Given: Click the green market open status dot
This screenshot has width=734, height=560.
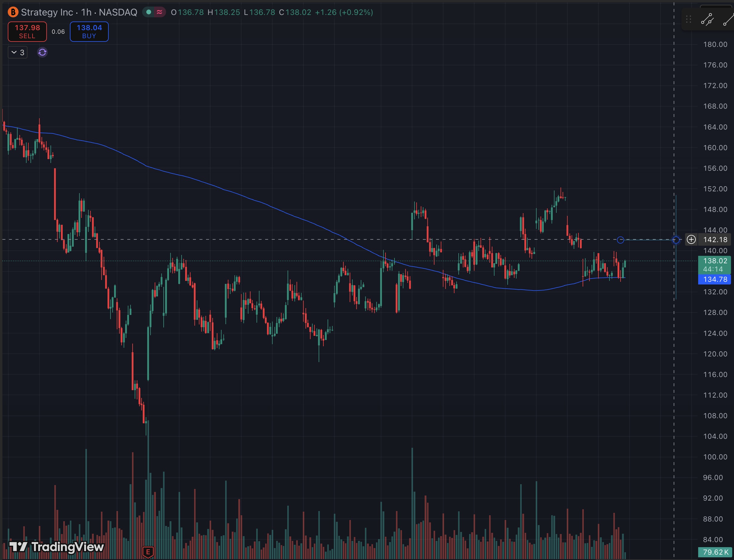Looking at the screenshot, I should pyautogui.click(x=149, y=12).
